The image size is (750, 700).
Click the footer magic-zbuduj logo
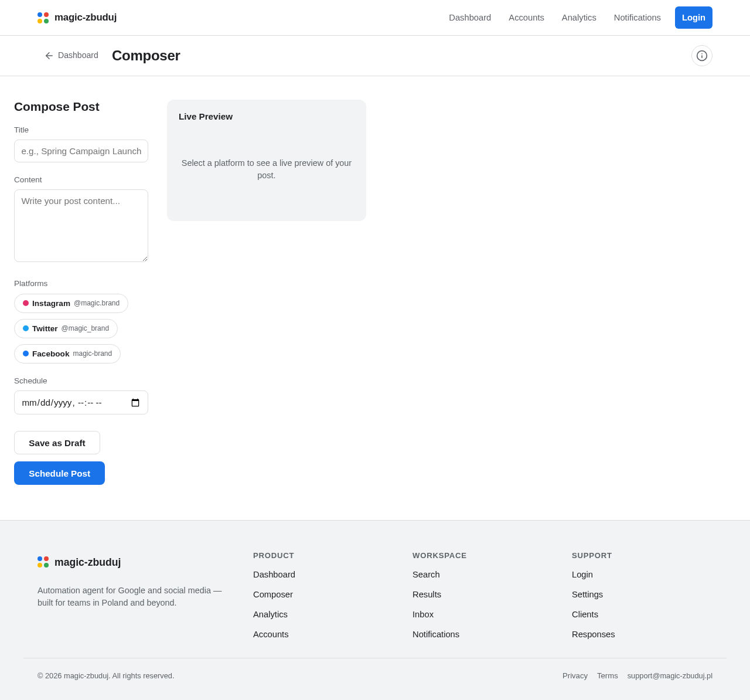(79, 562)
